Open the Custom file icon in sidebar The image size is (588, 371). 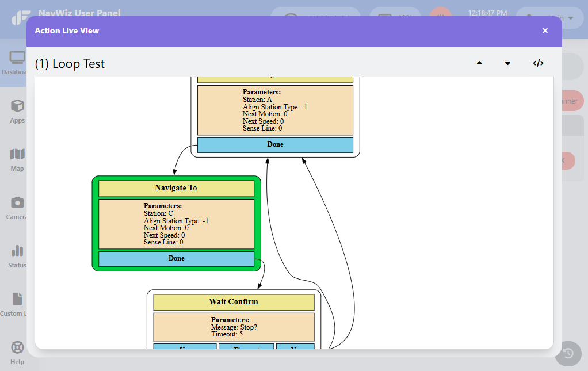click(17, 299)
